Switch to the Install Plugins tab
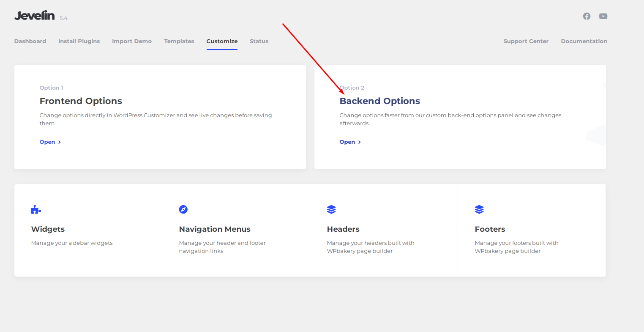The image size is (644, 332). 79,41
